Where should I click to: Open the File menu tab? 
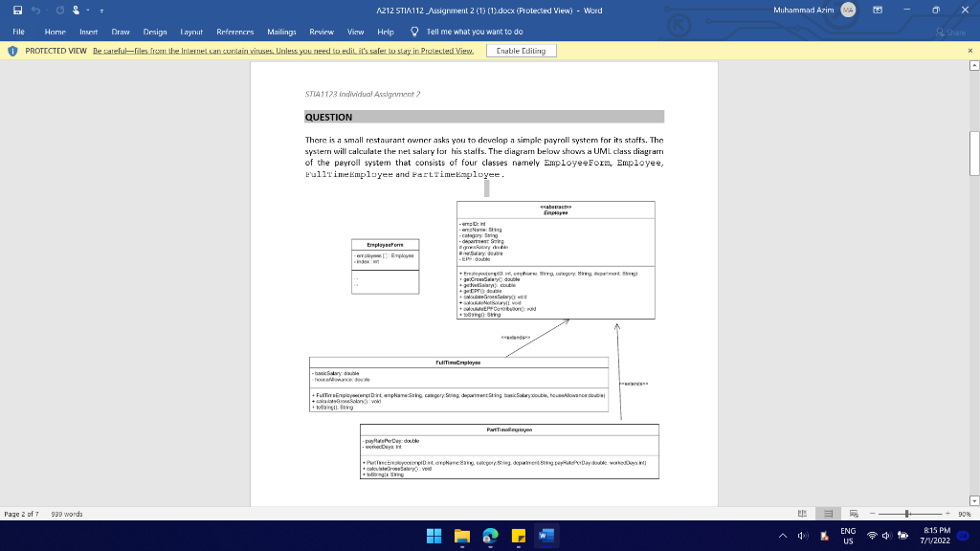pyautogui.click(x=19, y=32)
